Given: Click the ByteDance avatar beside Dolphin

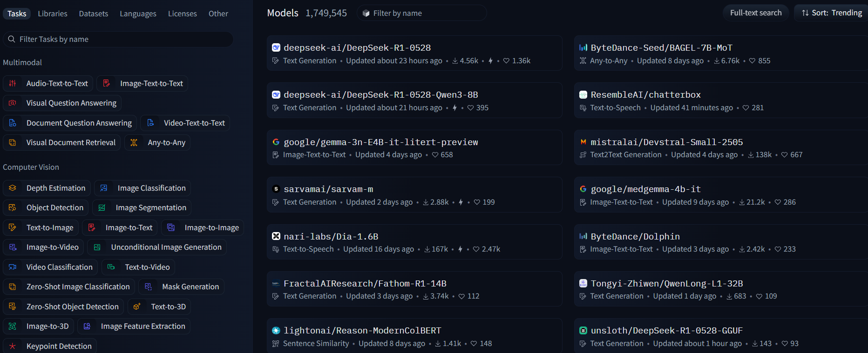Looking at the screenshot, I should 583,236.
